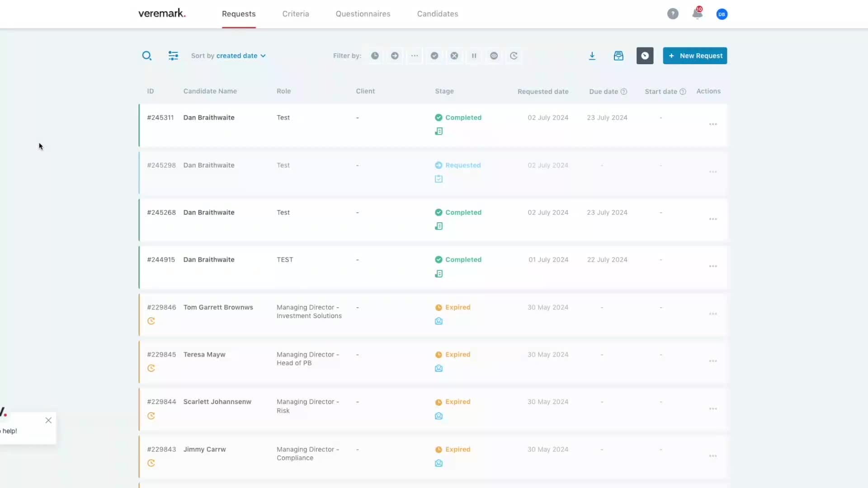Open candidate Tom Garrett Brownws row
868x488 pixels.
(218, 307)
